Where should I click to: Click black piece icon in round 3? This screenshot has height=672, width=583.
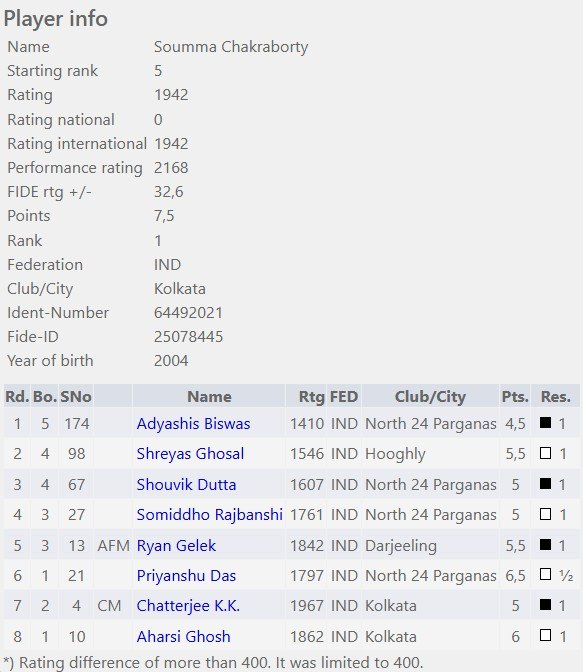tap(545, 483)
